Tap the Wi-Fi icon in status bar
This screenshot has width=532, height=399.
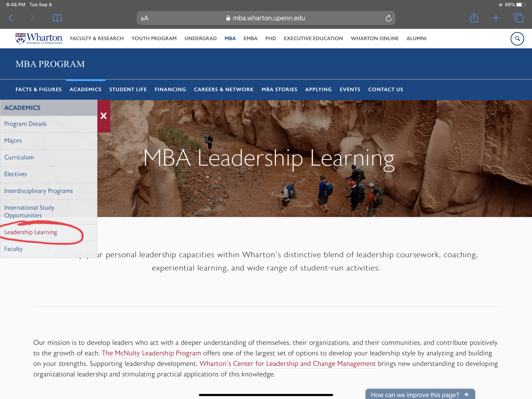[501, 4]
